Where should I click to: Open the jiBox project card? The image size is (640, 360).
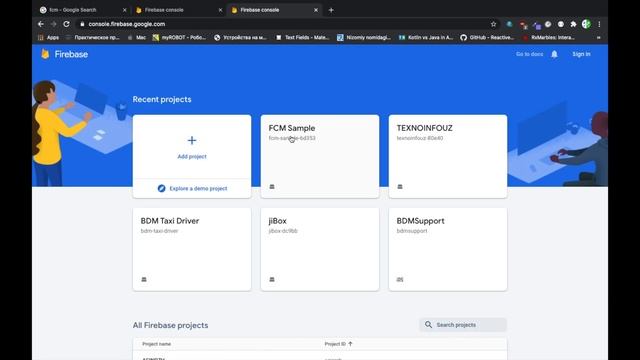coord(320,249)
